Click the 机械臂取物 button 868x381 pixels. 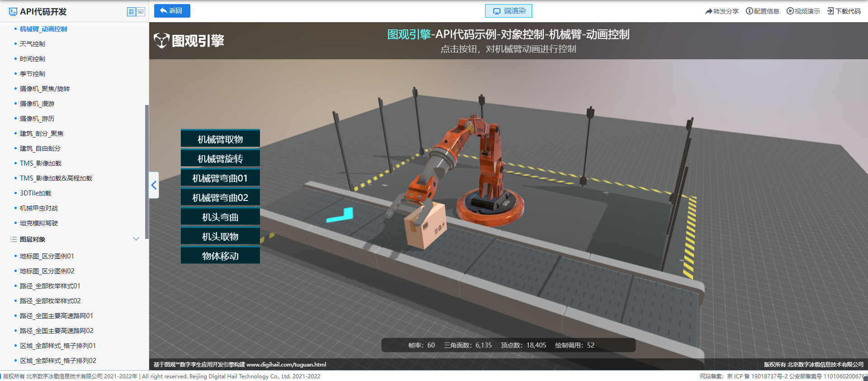[220, 139]
